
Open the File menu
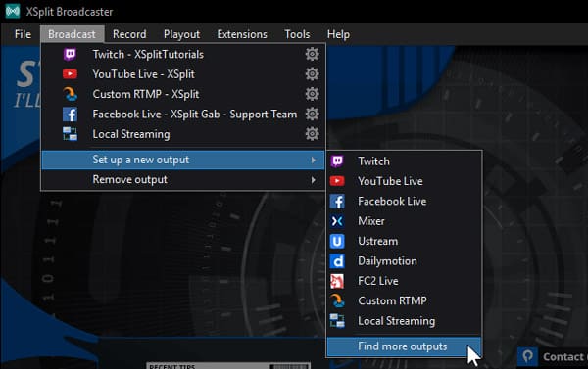pyautogui.click(x=23, y=34)
